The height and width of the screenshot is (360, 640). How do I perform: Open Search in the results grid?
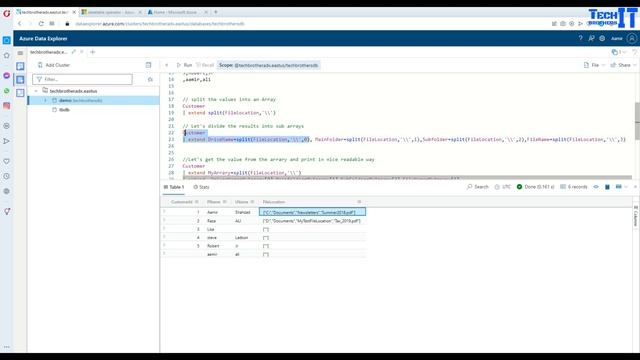pos(478,187)
